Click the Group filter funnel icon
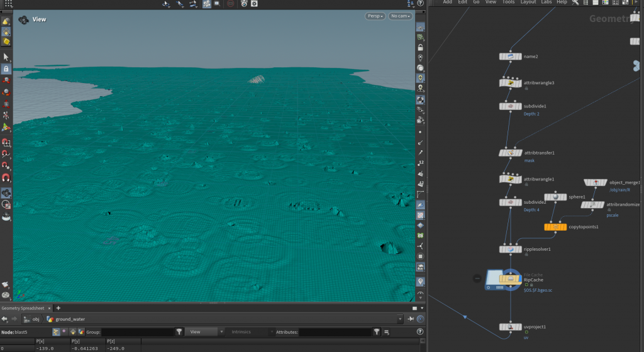Screen dimensions: 644x352 (x=179, y=331)
